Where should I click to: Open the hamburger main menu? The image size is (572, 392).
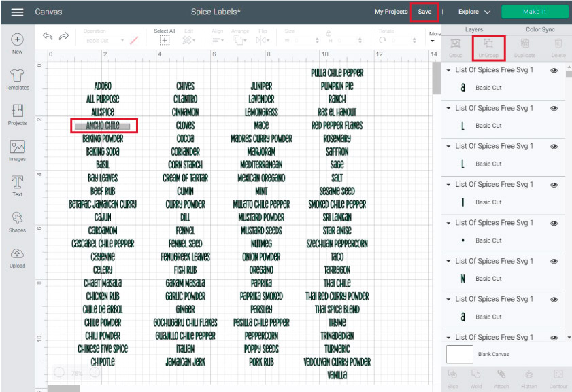click(x=17, y=12)
